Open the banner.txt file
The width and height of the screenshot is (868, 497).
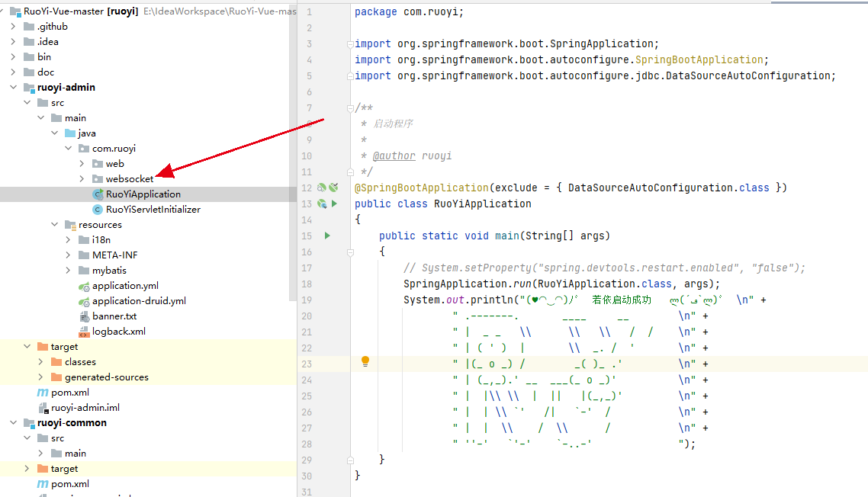click(114, 316)
